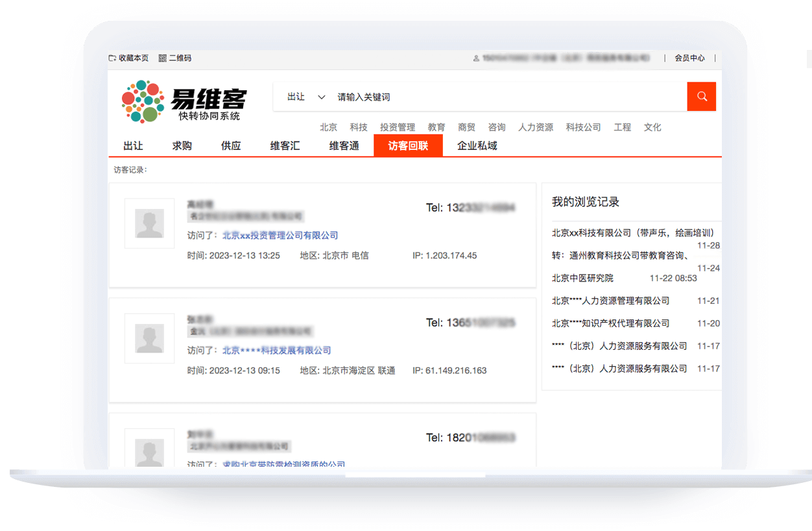Click the 人力资源 hot keyword
Viewport: 812px width, 531px height.
535,127
